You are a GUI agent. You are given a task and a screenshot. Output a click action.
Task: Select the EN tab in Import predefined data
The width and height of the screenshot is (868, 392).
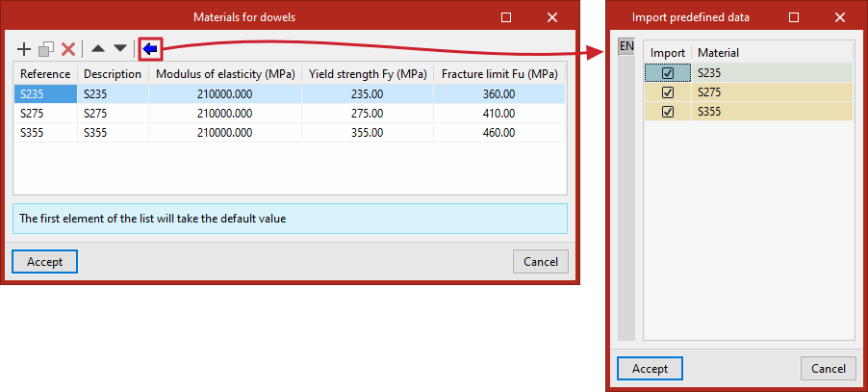[x=626, y=47]
